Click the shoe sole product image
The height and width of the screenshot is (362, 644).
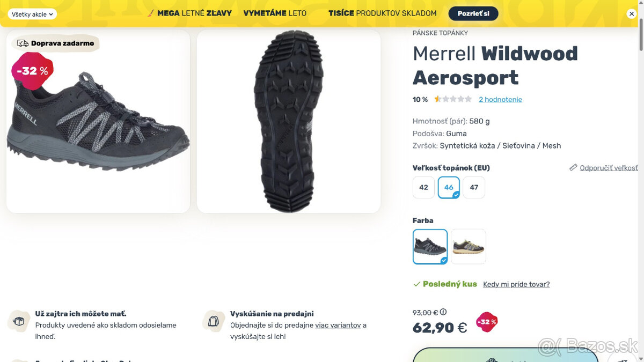coord(289,121)
